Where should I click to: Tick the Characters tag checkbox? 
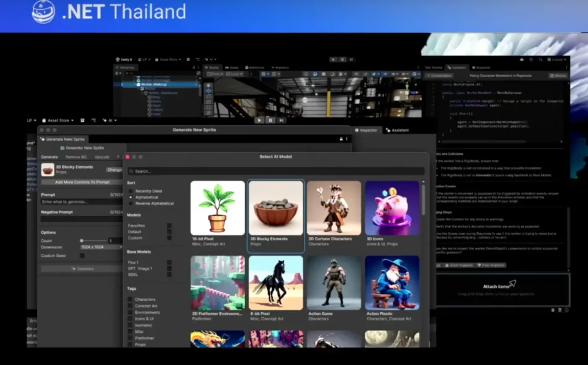[130, 299]
